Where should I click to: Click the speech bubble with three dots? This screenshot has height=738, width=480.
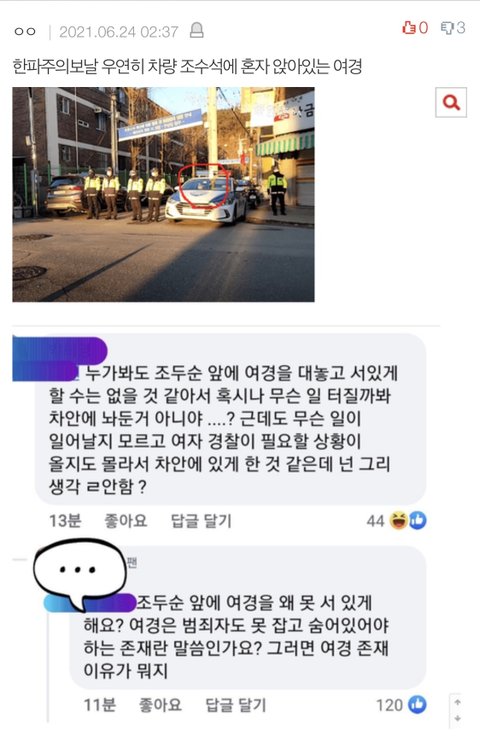tap(79, 570)
